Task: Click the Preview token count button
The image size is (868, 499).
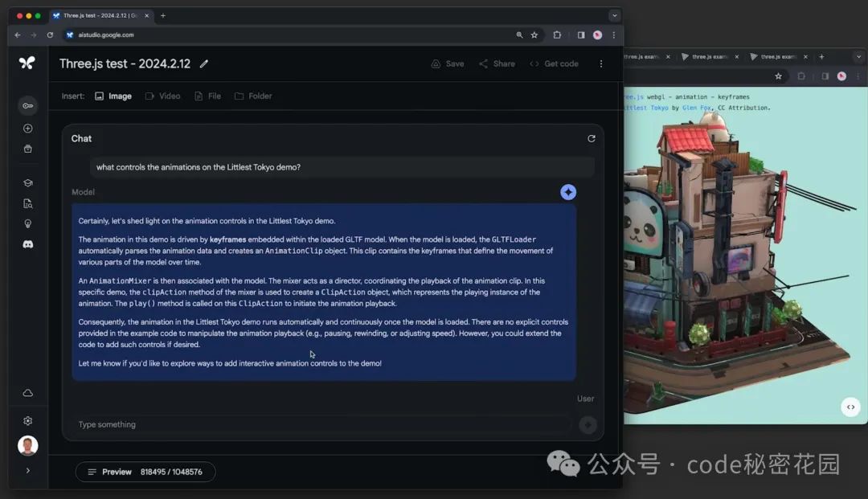Action: click(x=145, y=472)
